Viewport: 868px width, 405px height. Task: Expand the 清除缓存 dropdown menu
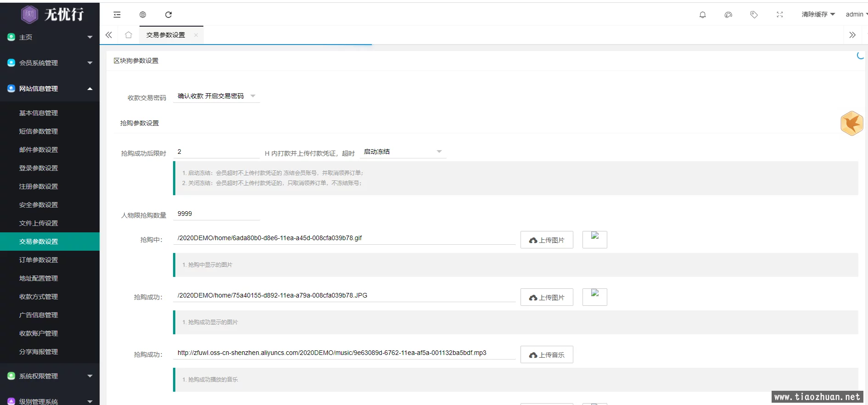[818, 15]
